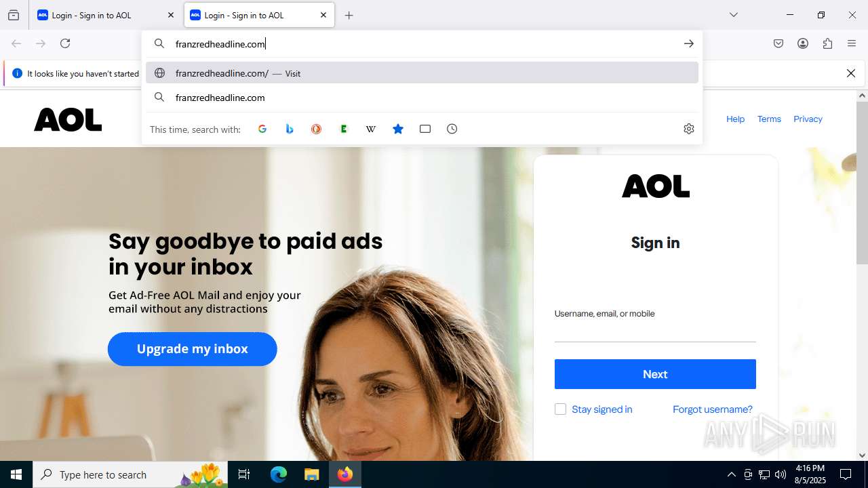Toggle the Stay signed in checkbox

(x=560, y=409)
